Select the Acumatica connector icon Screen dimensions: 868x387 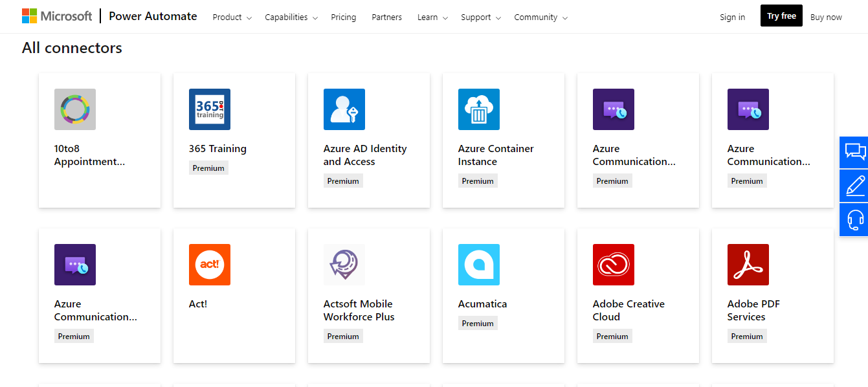pos(478,265)
